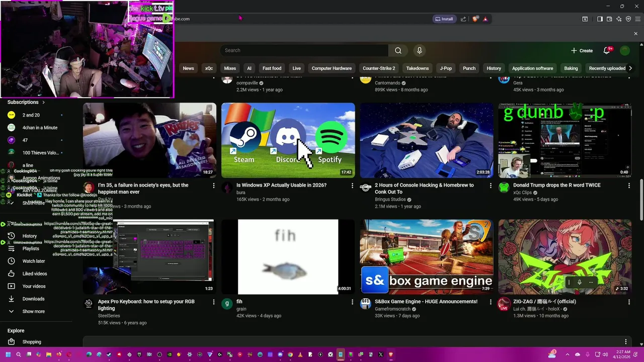Toggle the browser sidebar panel icon
This screenshot has width=644, height=362.
coord(600,19)
